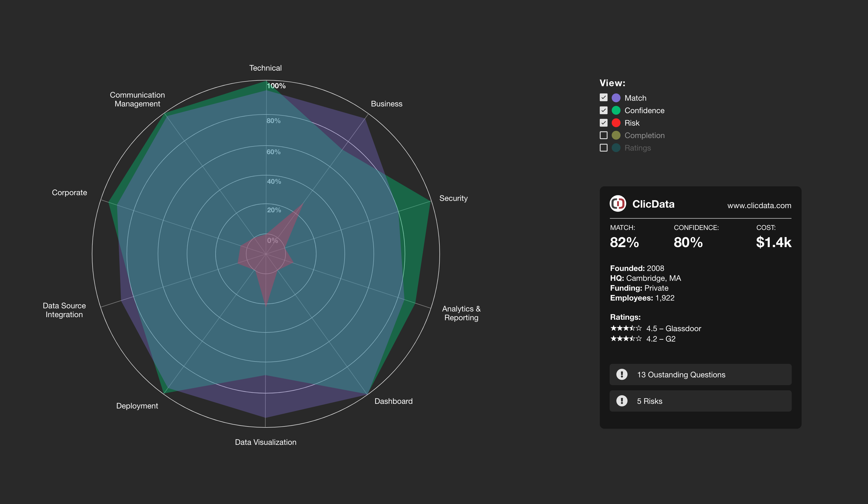Disable the Confidence view checkbox

click(x=603, y=110)
